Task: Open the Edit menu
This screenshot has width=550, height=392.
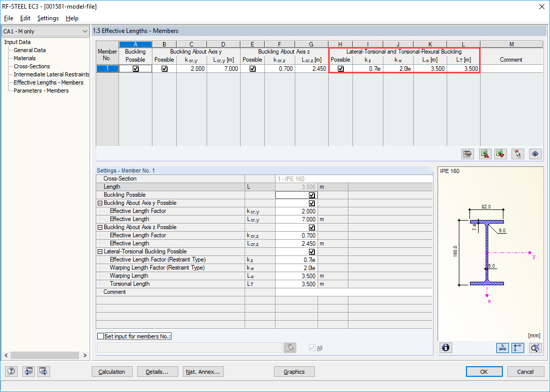Action: (x=25, y=18)
